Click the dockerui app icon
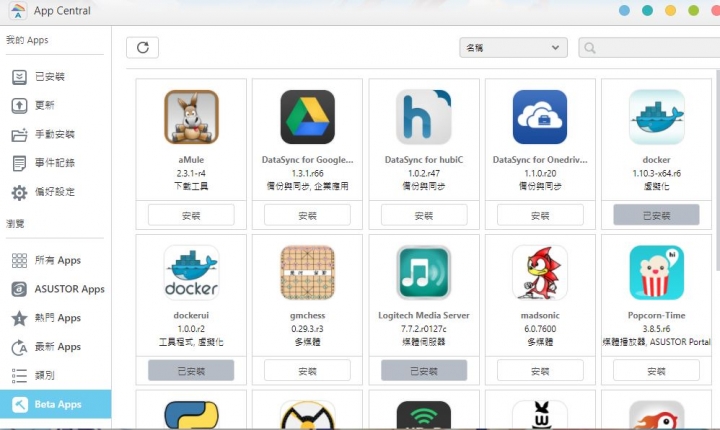Screen dimensions: 720x430 [x=191, y=273]
